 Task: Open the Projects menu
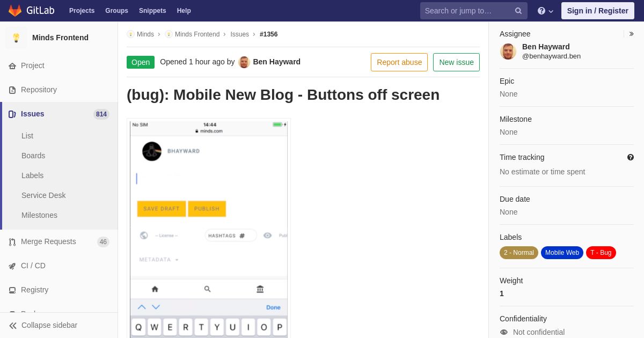(82, 11)
